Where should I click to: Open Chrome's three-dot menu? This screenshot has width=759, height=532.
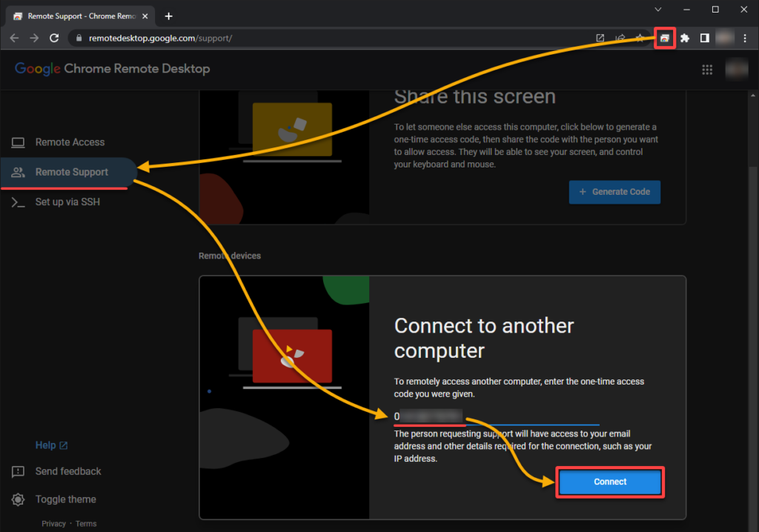745,38
